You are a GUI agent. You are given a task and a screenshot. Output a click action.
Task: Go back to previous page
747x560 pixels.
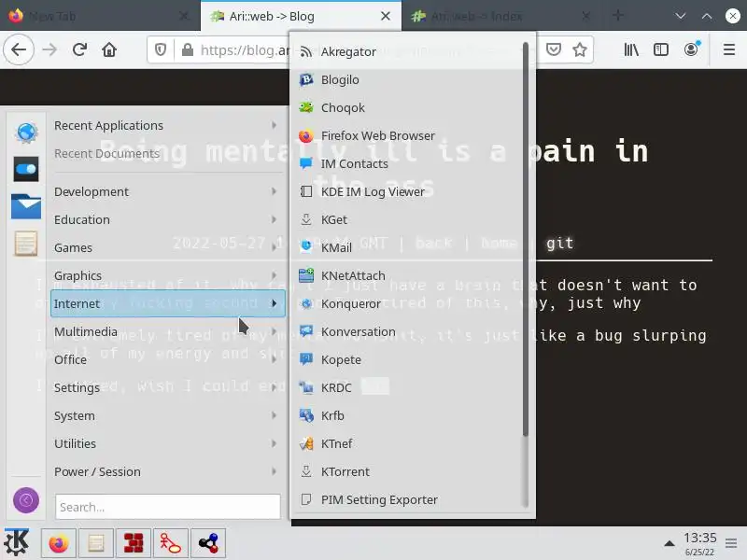(19, 49)
